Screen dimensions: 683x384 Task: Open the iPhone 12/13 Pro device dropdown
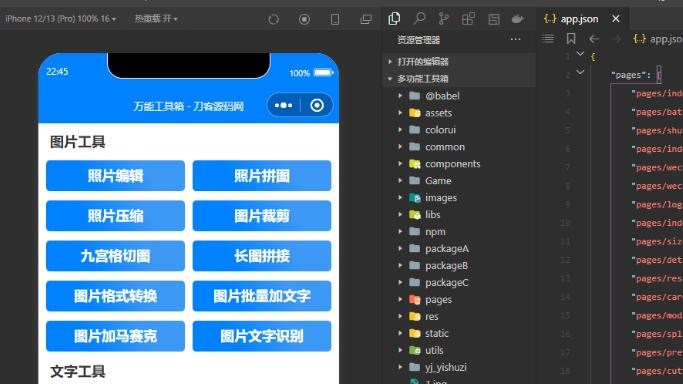point(61,19)
